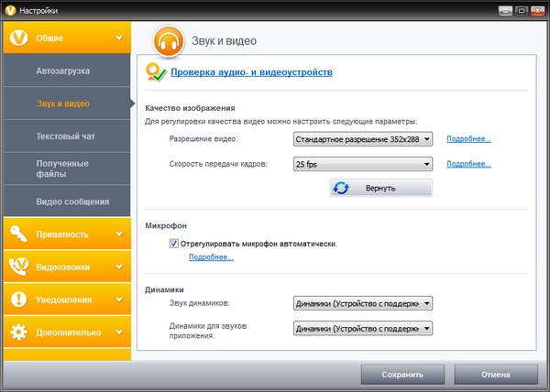This screenshot has width=550, height=392.
Task: Expand the Приватность section chevron
Action: 118,234
